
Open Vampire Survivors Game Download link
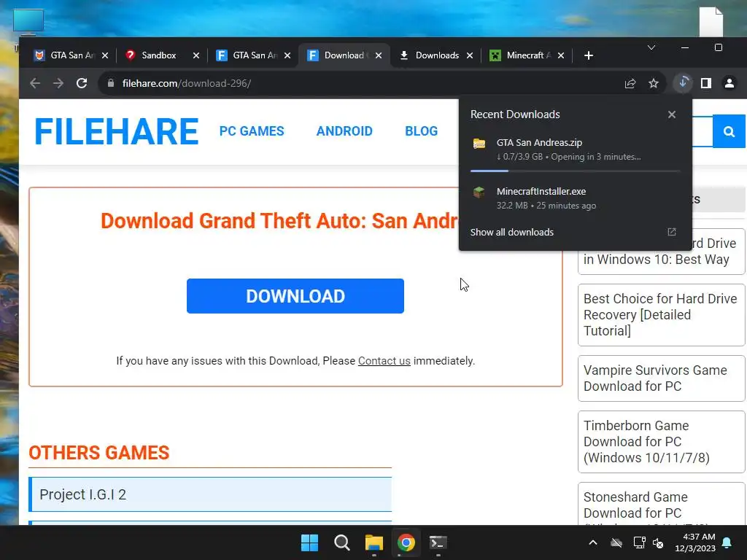(x=661, y=378)
